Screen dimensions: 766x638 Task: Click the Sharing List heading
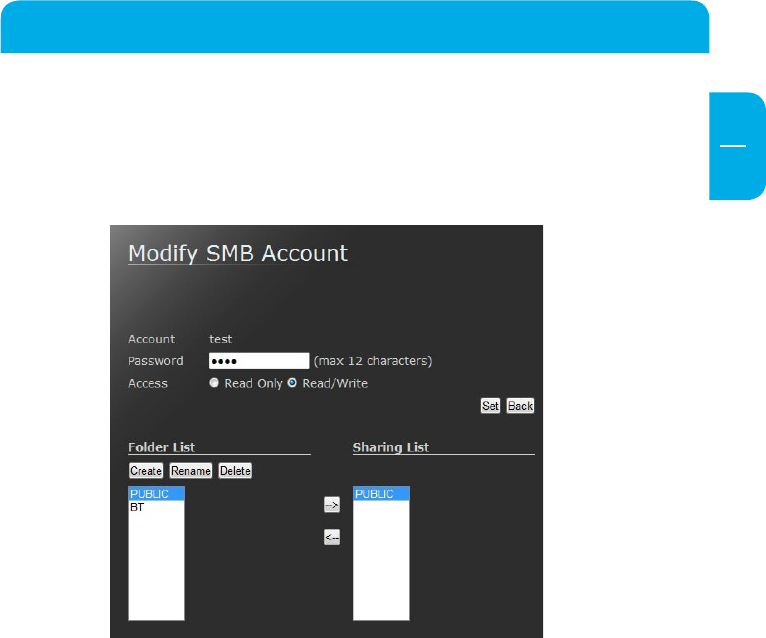(390, 447)
